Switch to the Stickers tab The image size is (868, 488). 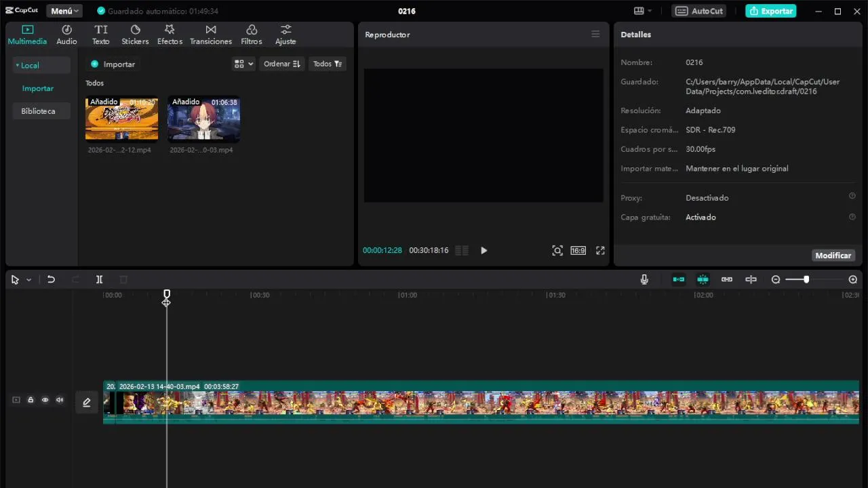(x=135, y=35)
